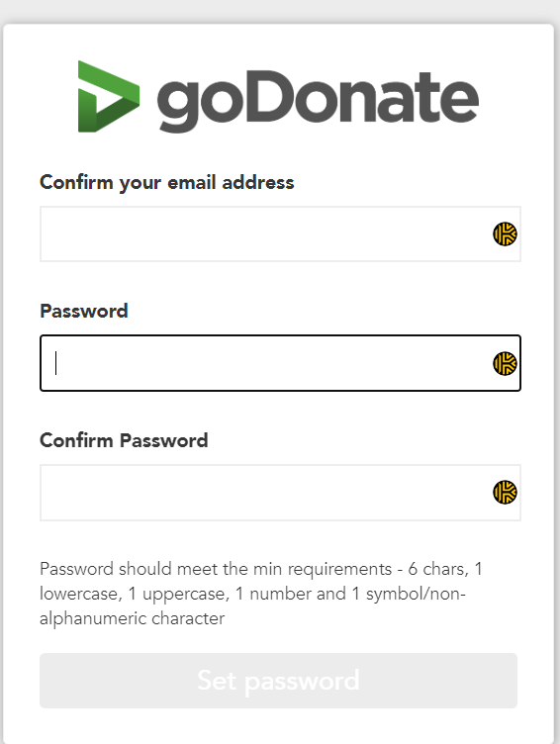Screen dimensions: 560x744
Task: Click the 'Password' field label
Action: point(84,312)
